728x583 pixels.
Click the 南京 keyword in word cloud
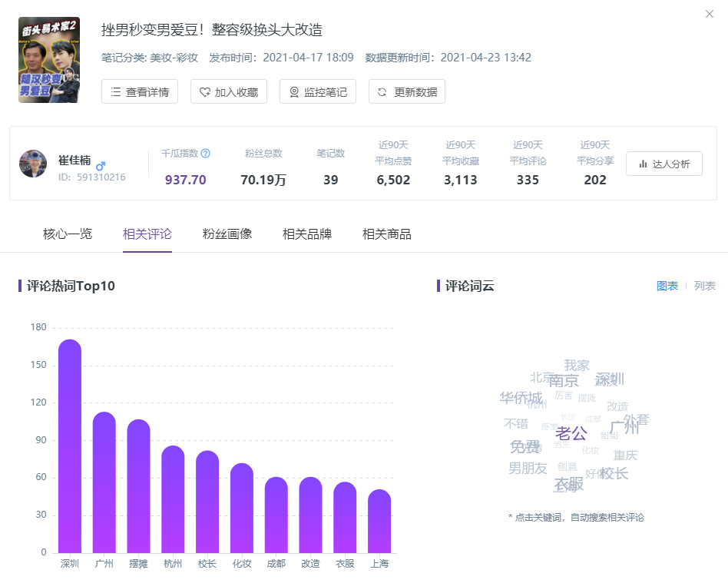(564, 381)
